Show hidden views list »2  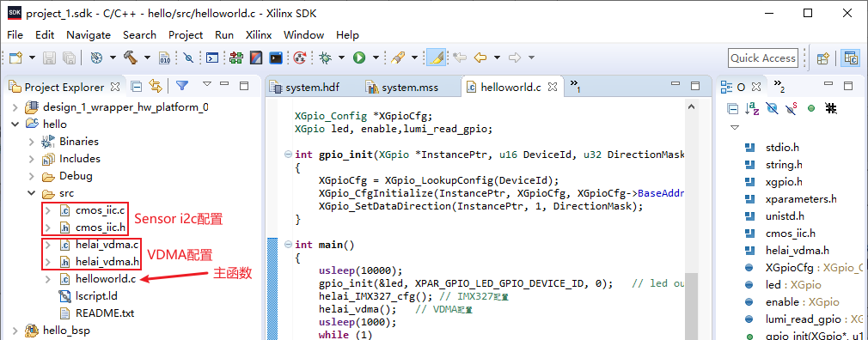tap(779, 86)
